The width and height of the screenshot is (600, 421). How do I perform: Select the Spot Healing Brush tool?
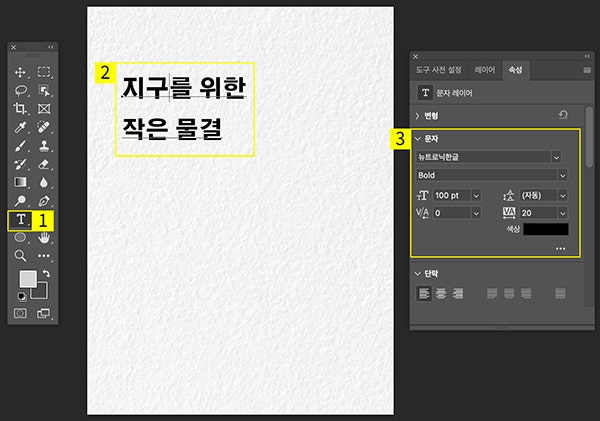tap(44, 127)
